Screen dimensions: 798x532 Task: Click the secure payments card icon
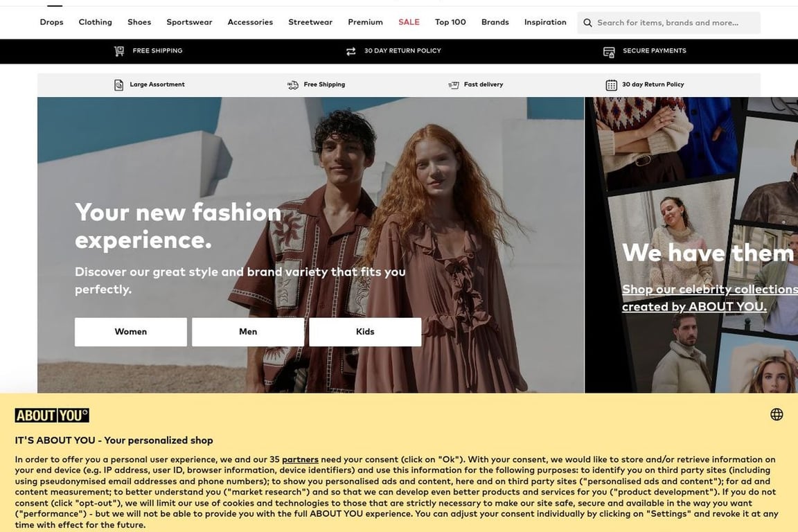click(609, 52)
